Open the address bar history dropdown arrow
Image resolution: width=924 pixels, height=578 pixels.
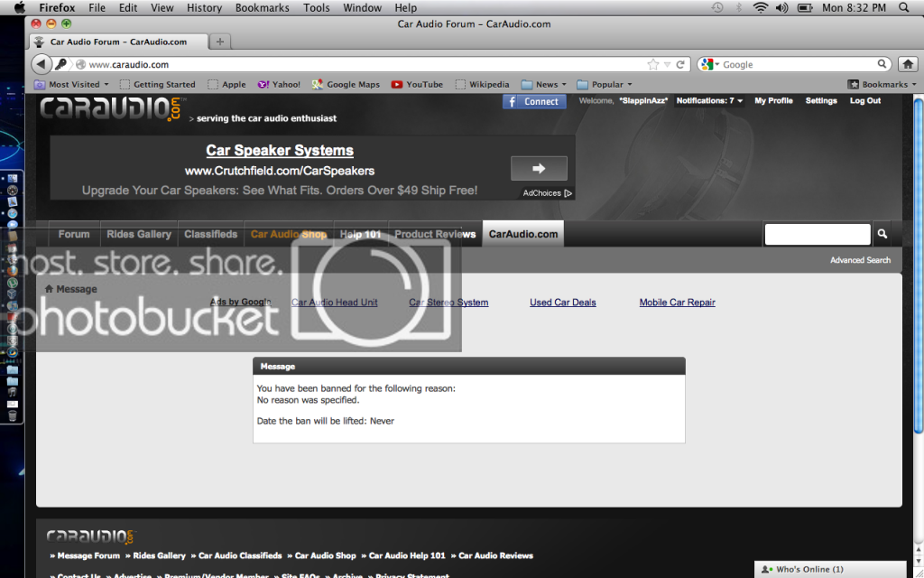667,65
